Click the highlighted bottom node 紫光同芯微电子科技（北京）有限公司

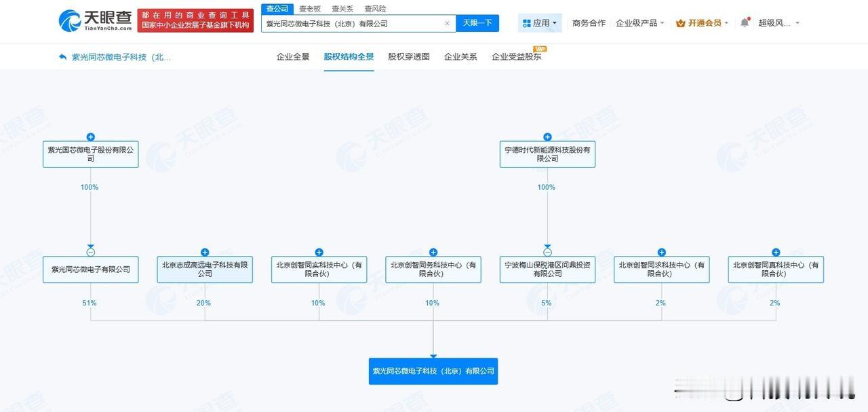coord(433,371)
